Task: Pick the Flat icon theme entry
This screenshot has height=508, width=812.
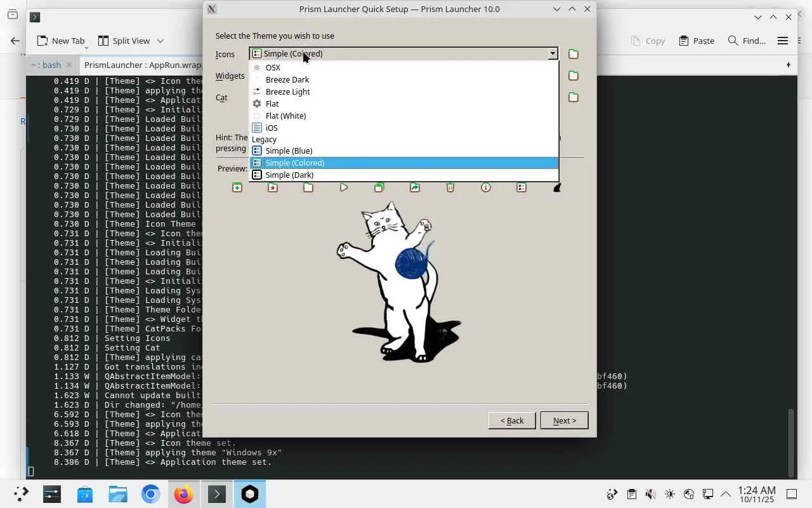Action: (403, 104)
